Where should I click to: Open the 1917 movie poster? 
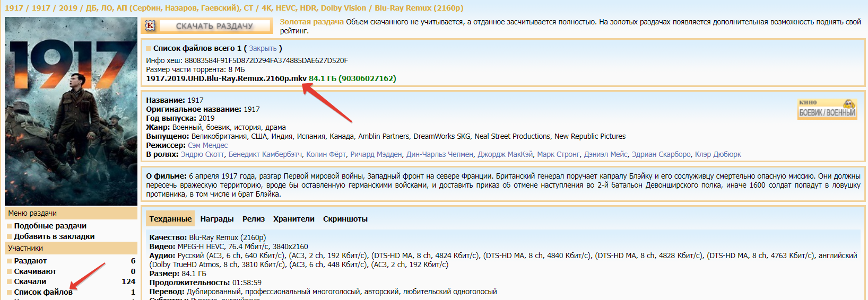tap(71, 111)
